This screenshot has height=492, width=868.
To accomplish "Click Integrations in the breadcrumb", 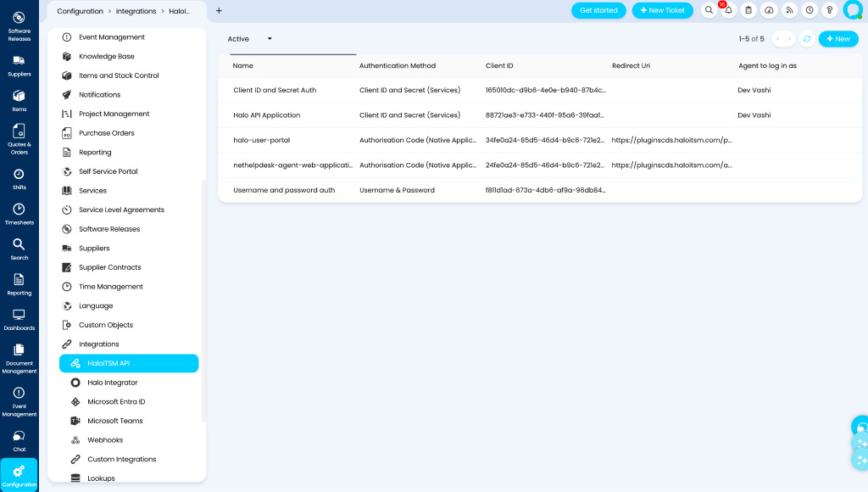I will [136, 11].
